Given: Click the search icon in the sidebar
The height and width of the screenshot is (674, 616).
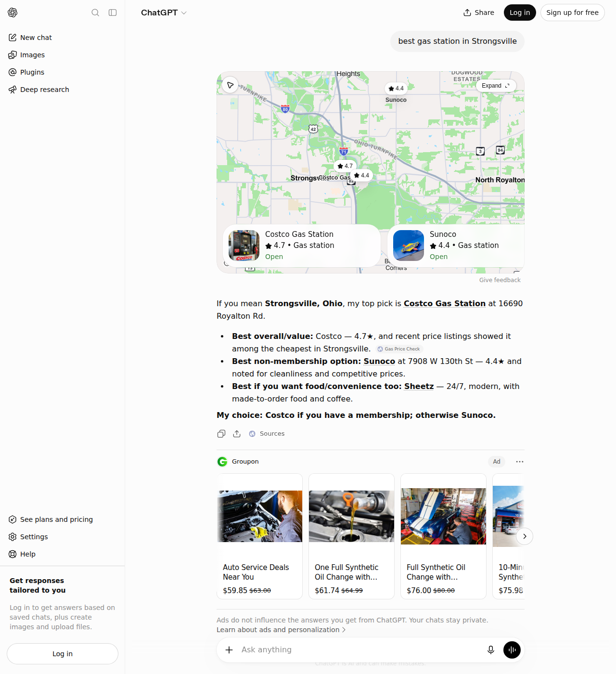Looking at the screenshot, I should point(95,13).
